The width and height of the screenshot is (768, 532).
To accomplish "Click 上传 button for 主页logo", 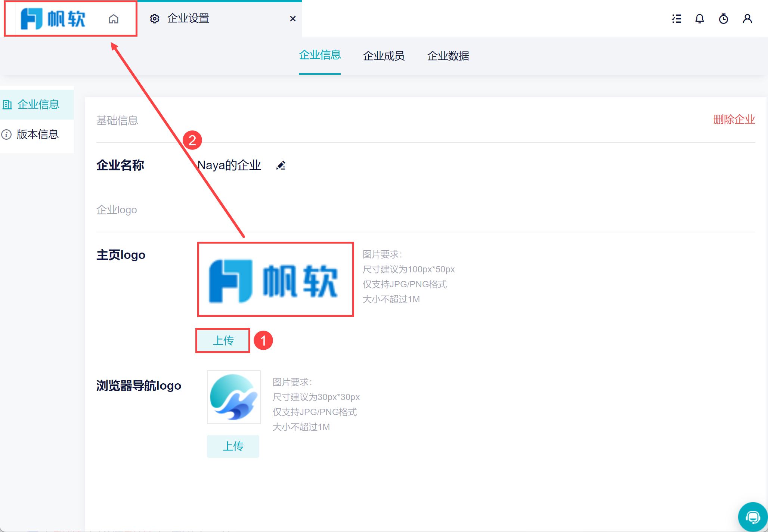I will point(223,340).
